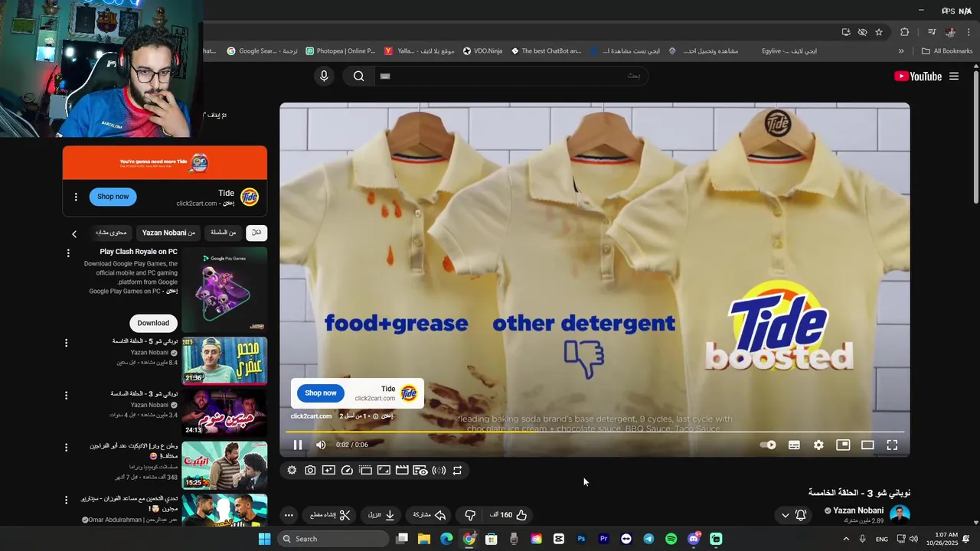Click the speedometer playback speed icon below player
Screen dimensions: 980x551
347,471
